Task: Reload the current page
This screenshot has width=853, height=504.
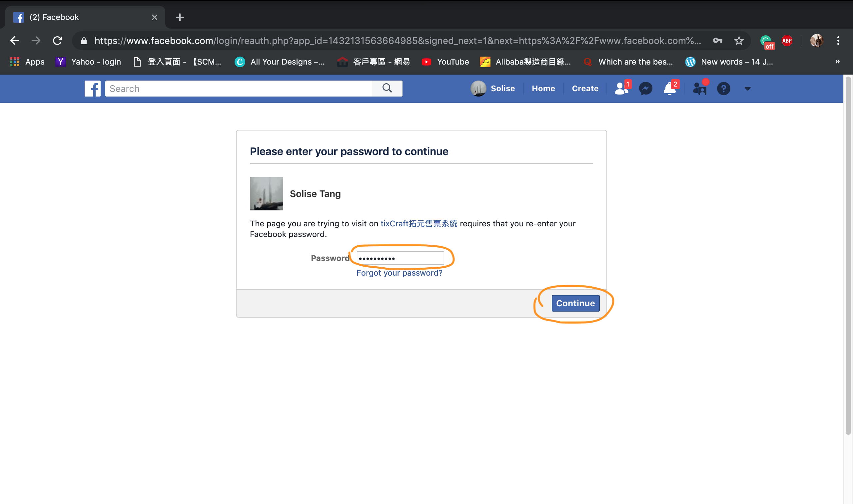Action: click(57, 41)
